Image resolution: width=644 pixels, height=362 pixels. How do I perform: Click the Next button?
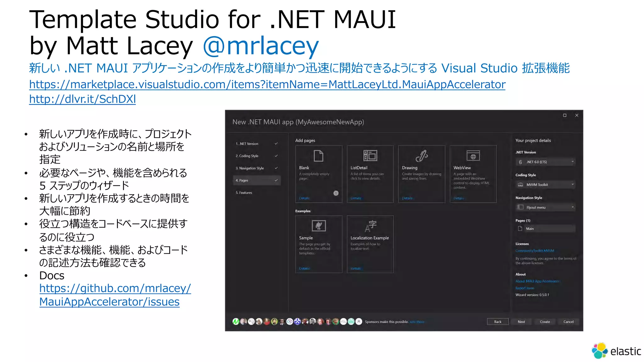click(x=521, y=321)
